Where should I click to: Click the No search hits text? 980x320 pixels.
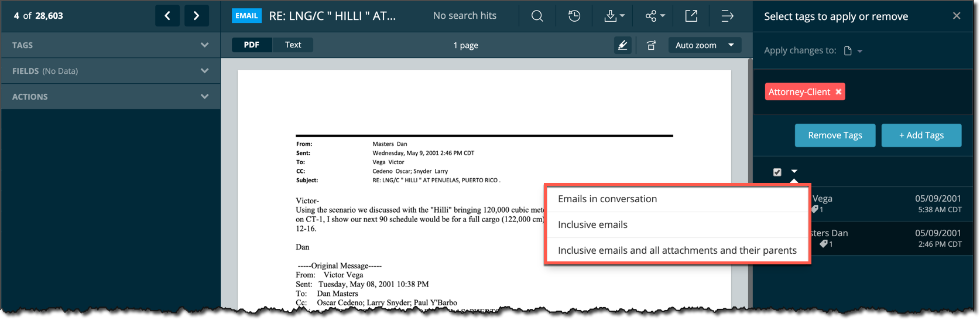464,16
